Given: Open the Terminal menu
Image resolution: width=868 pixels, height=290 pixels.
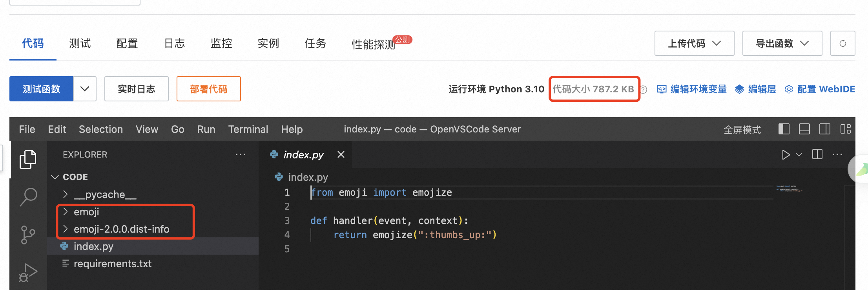Looking at the screenshot, I should tap(248, 129).
